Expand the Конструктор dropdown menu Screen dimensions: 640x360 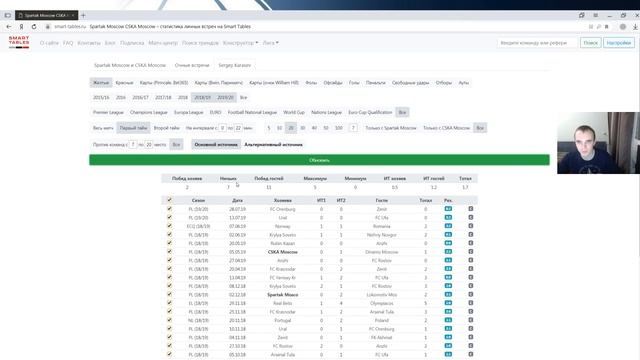pyautogui.click(x=240, y=43)
